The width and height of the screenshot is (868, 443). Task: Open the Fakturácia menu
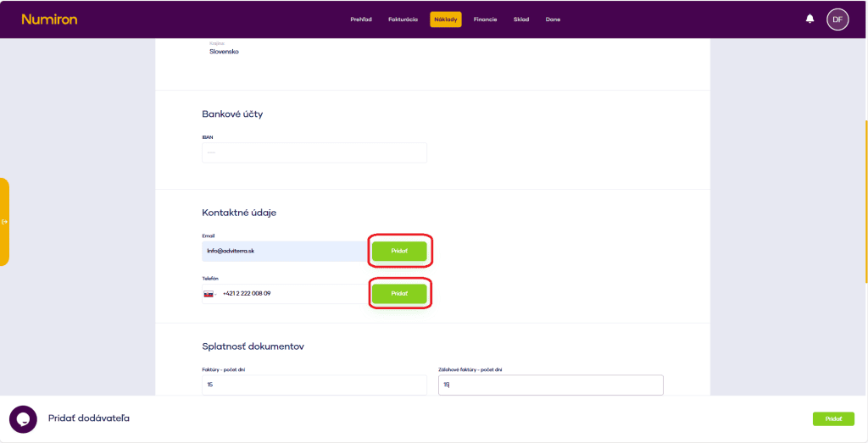[x=403, y=19]
